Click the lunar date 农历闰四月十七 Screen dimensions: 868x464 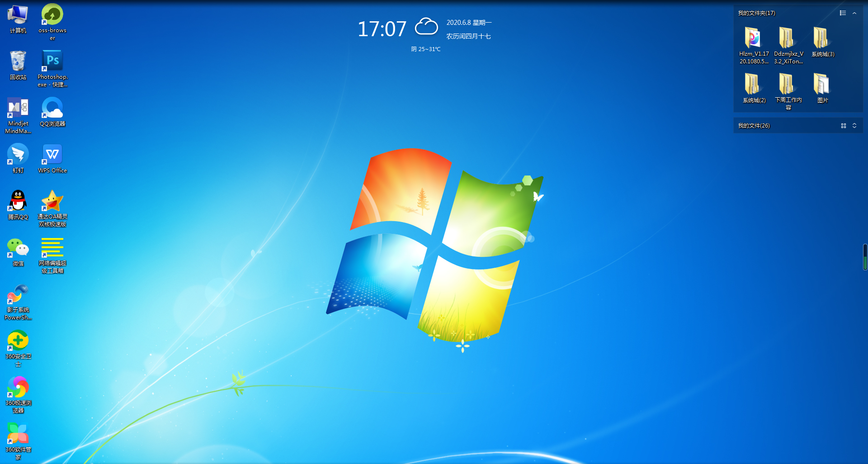pos(468,36)
